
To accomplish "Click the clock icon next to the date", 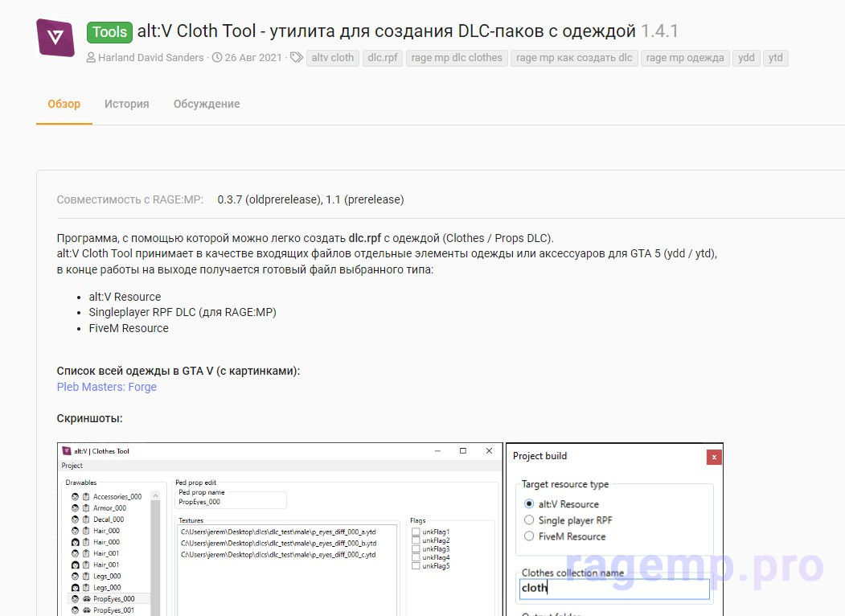I will coord(216,58).
